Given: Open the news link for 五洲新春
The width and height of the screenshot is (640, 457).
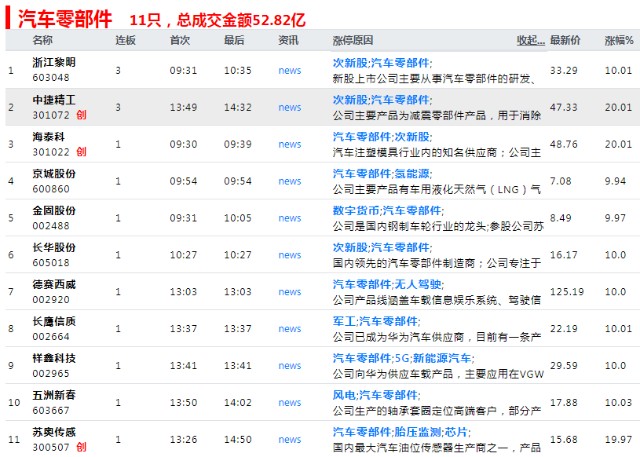Looking at the screenshot, I should click(x=290, y=403).
